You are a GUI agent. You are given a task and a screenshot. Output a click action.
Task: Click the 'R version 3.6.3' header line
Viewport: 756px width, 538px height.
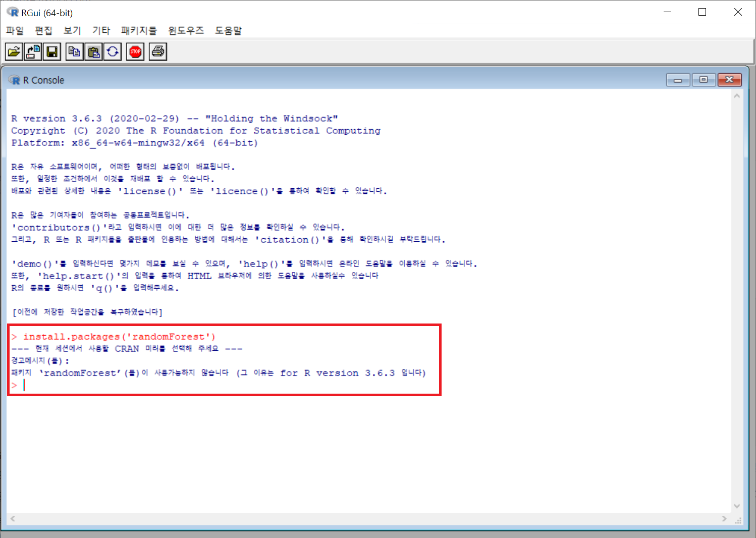point(175,119)
